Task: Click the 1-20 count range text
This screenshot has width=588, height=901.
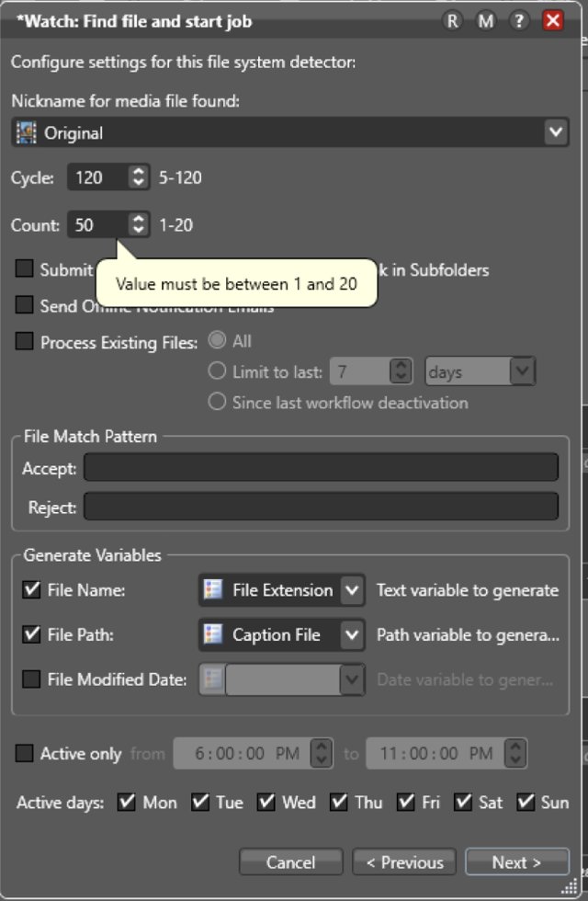Action: 175,224
